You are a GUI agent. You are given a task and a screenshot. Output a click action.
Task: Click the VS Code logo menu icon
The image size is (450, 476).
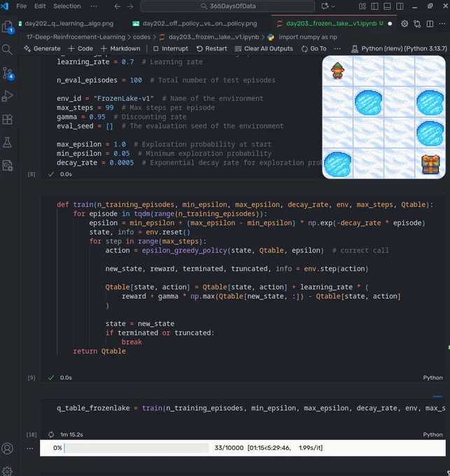5,6
